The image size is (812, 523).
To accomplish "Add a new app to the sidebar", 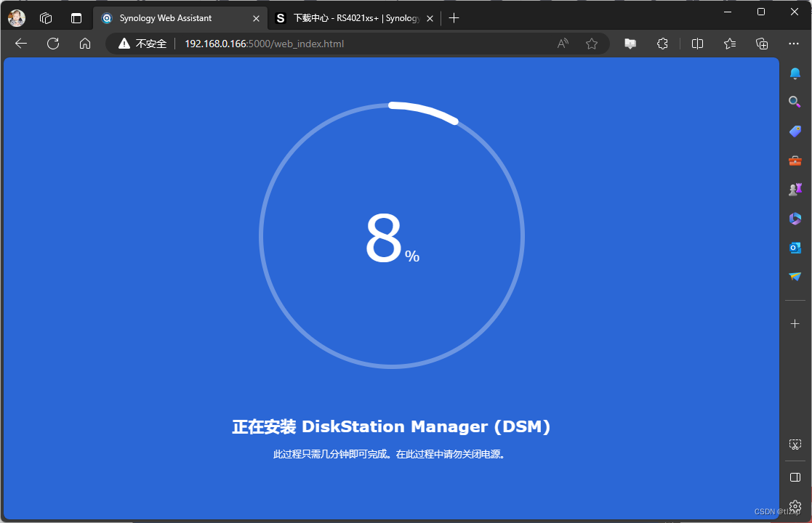I will pos(795,324).
